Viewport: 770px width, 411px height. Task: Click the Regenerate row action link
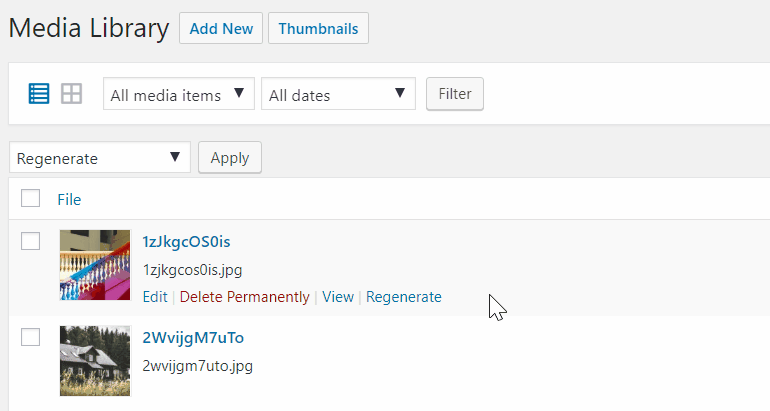coord(404,297)
